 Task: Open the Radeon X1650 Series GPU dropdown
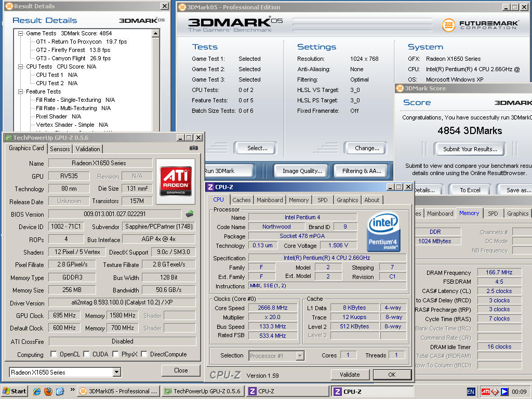click(116, 372)
